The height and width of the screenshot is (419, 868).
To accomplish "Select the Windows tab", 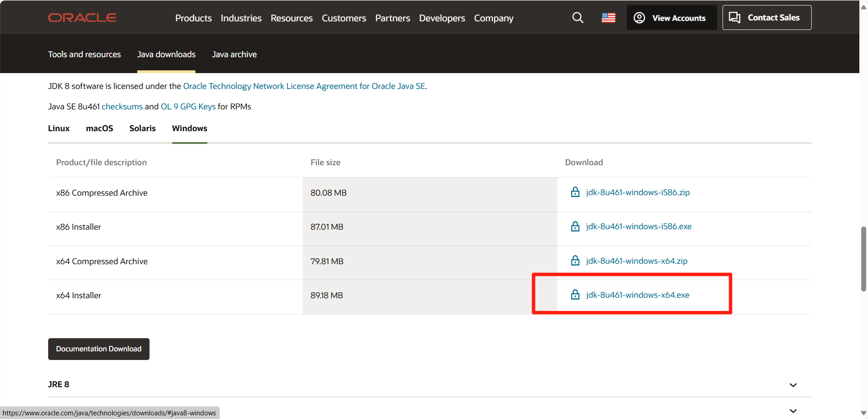I will pyautogui.click(x=190, y=128).
